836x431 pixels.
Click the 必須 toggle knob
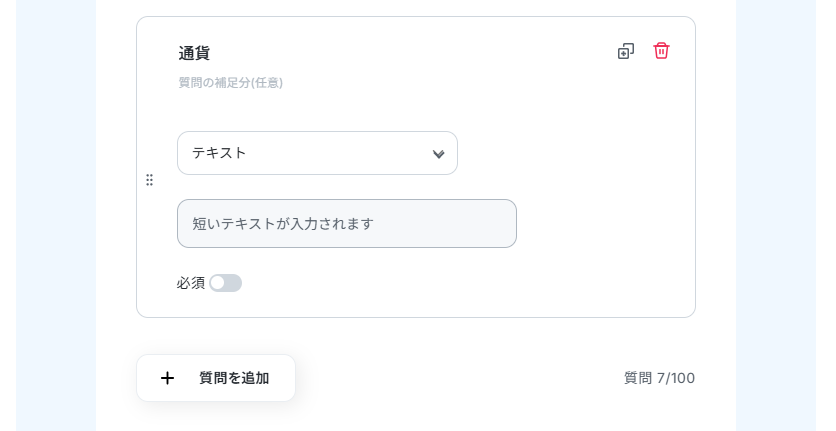218,283
